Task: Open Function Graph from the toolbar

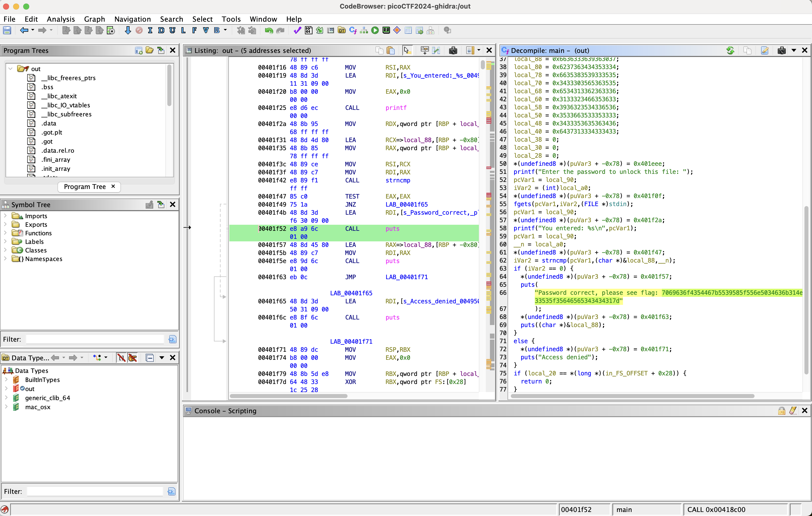Action: tap(364, 31)
